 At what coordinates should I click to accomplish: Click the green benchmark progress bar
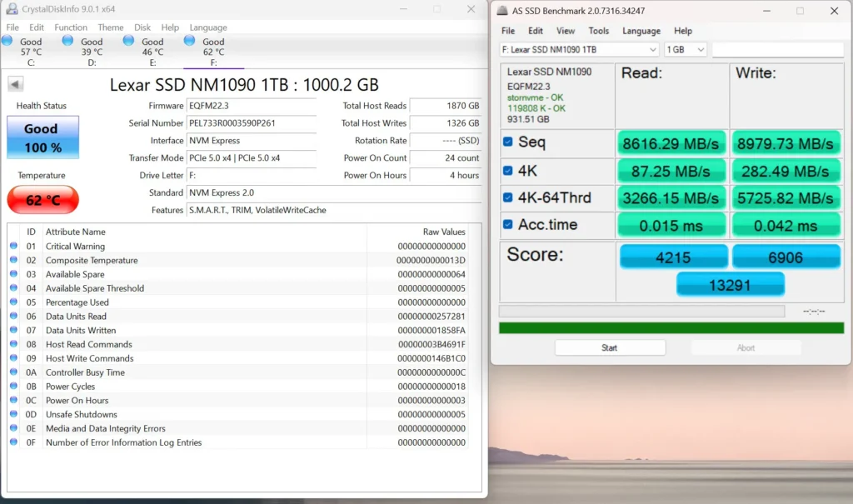pyautogui.click(x=671, y=327)
